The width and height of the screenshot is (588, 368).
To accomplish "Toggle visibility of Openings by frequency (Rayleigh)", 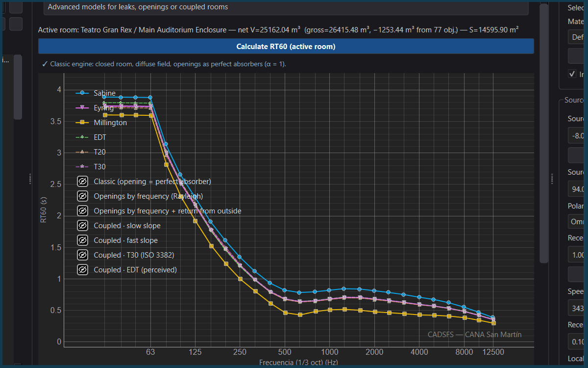I will (82, 196).
